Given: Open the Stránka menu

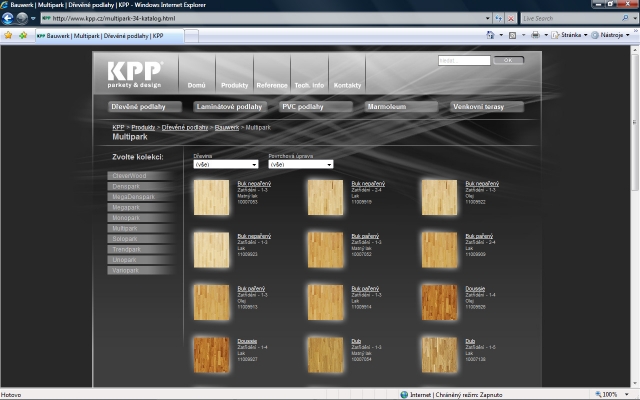Looking at the screenshot, I should point(569,35).
